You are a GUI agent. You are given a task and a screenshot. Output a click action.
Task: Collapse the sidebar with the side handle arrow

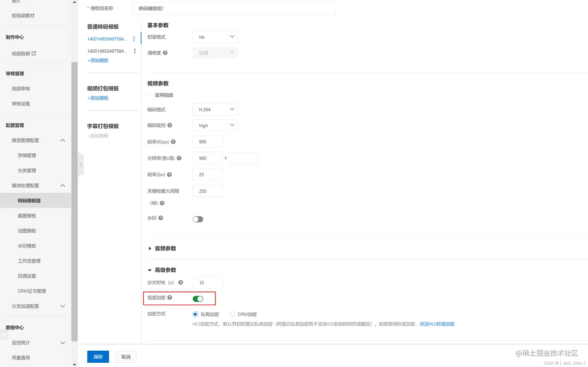(x=81, y=165)
